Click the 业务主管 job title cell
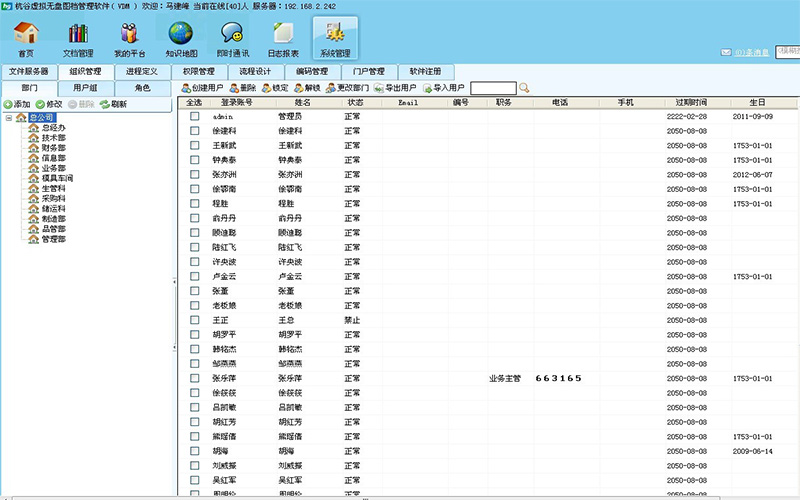 tap(505, 379)
